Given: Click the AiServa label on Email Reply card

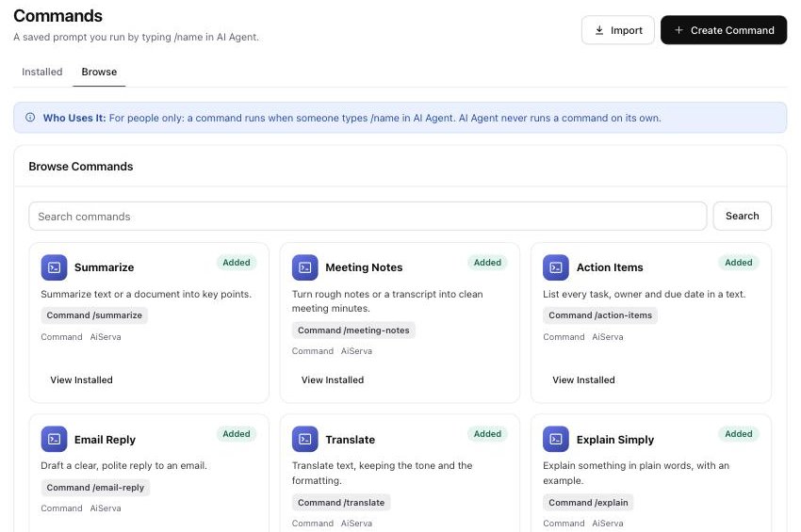Looking at the screenshot, I should (x=106, y=508).
